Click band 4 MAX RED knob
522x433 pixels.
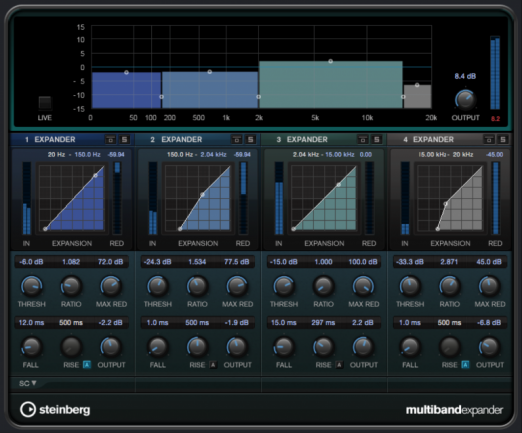[489, 286]
